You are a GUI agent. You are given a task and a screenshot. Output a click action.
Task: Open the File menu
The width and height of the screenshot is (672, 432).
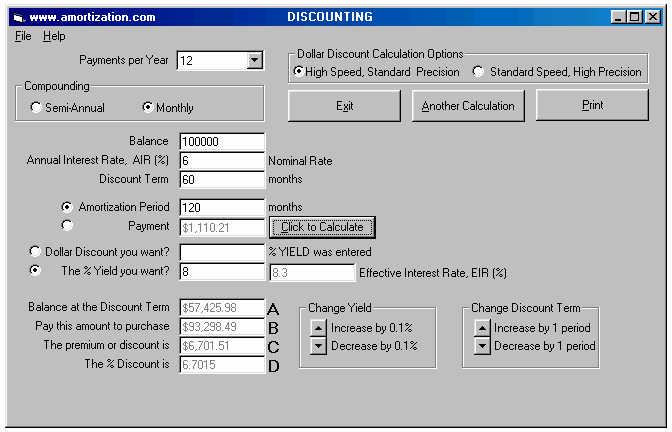[23, 36]
